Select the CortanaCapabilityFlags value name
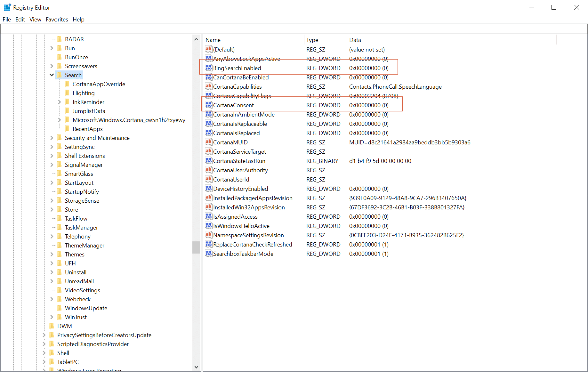588x372 pixels. (x=242, y=96)
